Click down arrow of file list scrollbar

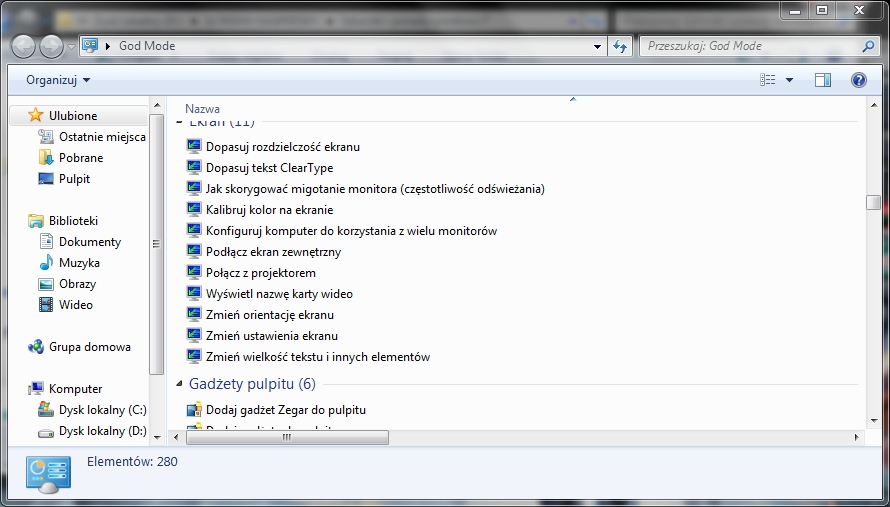click(874, 421)
